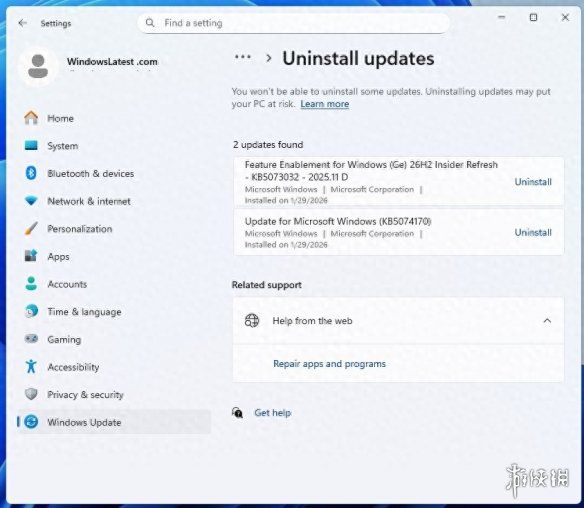
Task: Go back with the arrow button
Action: pos(23,23)
